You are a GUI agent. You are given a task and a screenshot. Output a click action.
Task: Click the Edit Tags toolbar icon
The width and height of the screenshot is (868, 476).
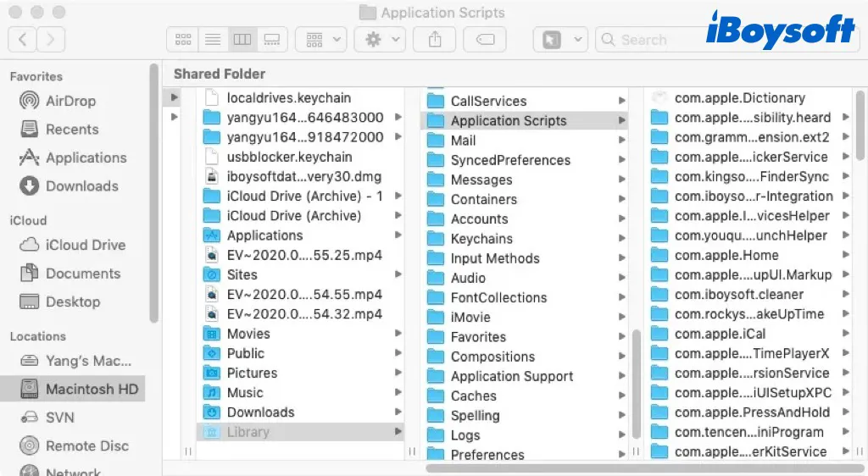click(x=485, y=39)
